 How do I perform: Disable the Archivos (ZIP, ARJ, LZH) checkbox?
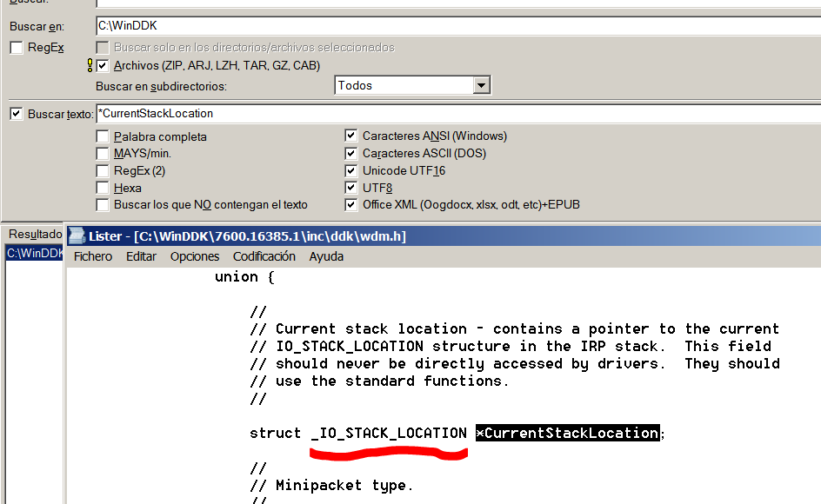tap(103, 65)
